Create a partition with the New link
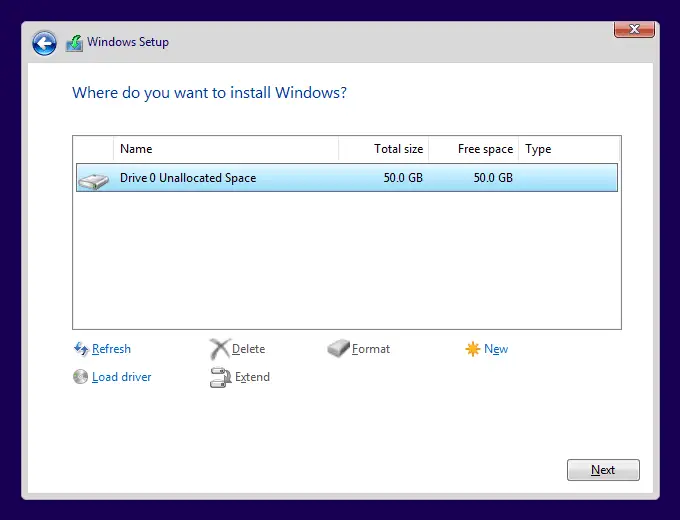Viewport: 680px width, 520px height. (496, 349)
